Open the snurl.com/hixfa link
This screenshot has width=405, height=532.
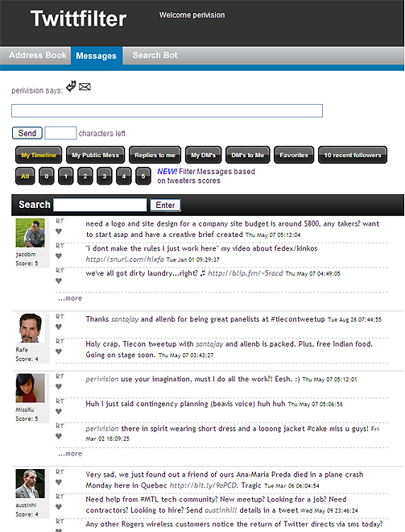(125, 260)
